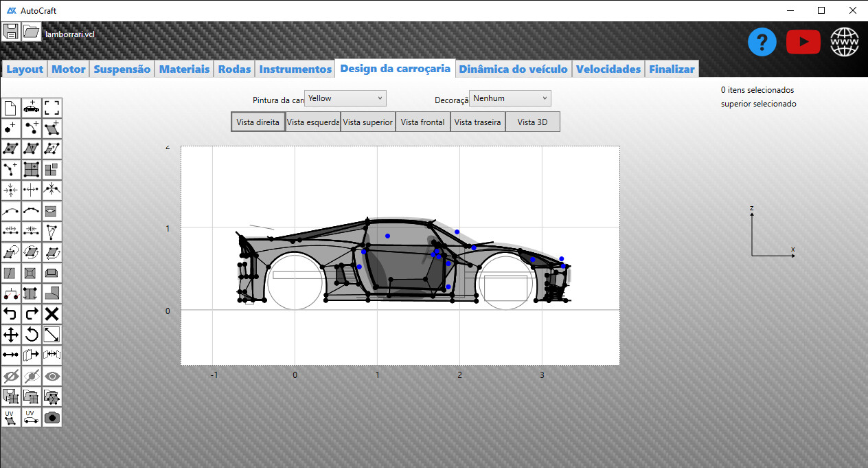868x468 pixels.
Task: Open help via the blue question mark
Action: click(762, 43)
